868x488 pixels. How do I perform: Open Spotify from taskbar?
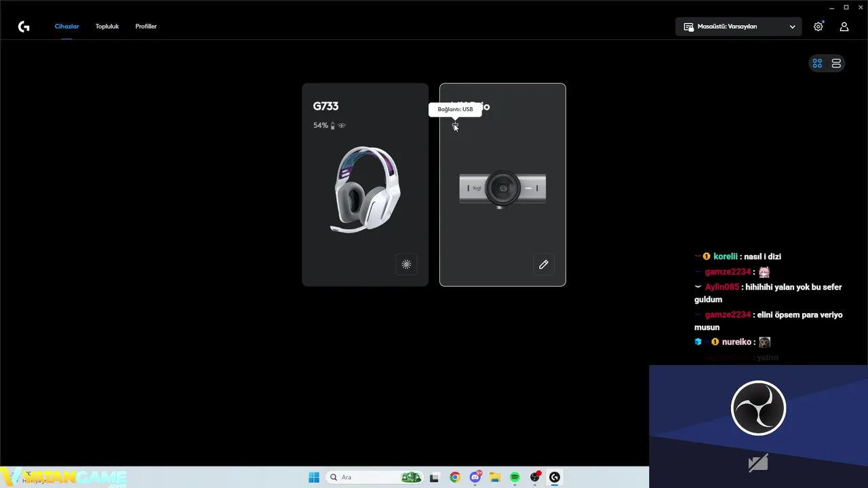515,477
